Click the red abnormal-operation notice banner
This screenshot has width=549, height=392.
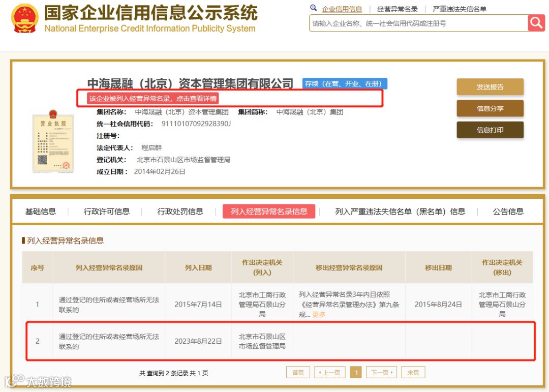point(153,99)
